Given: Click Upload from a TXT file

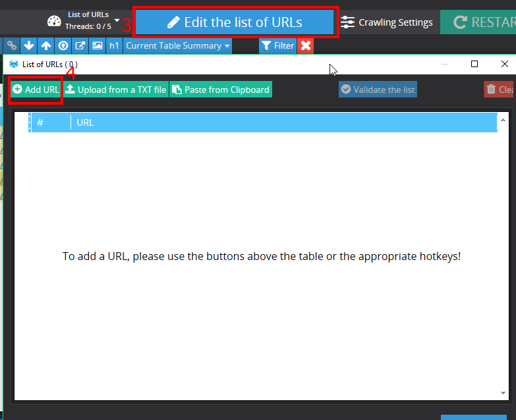Looking at the screenshot, I should coord(116,90).
